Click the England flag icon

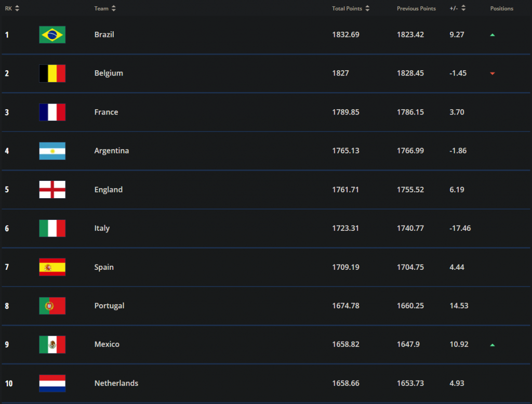52,190
